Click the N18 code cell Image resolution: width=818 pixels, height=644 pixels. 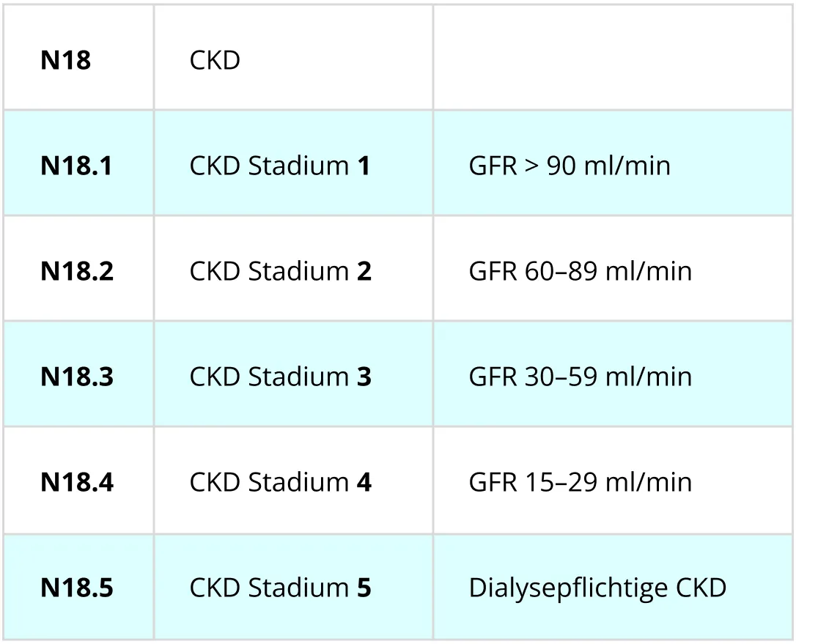pyautogui.click(x=65, y=61)
